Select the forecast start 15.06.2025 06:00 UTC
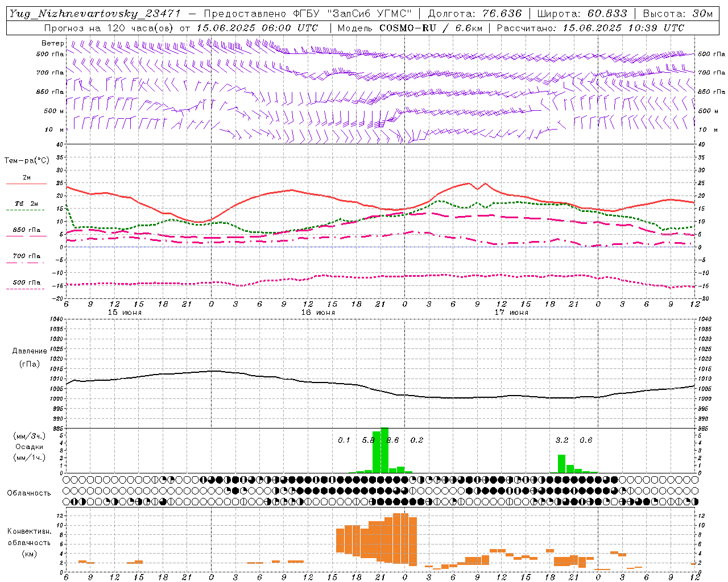 pos(257,28)
